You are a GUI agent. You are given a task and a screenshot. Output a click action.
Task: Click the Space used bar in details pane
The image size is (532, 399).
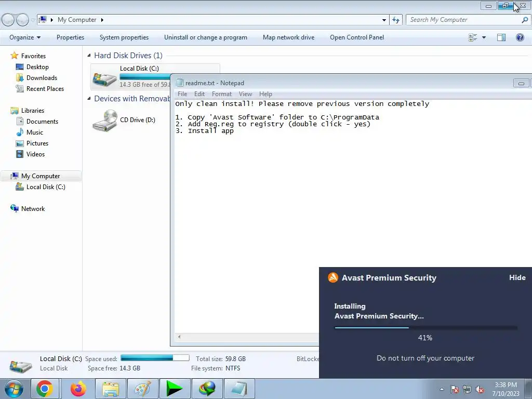coord(155,358)
